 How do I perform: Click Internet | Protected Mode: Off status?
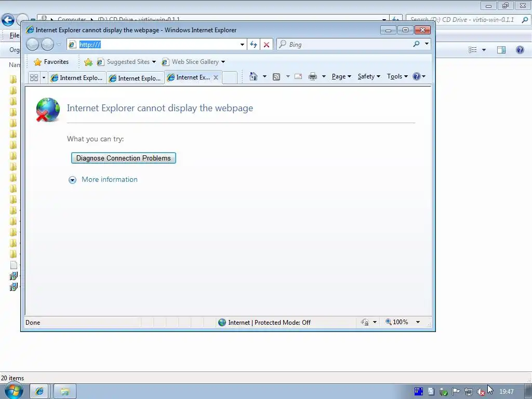point(269,322)
